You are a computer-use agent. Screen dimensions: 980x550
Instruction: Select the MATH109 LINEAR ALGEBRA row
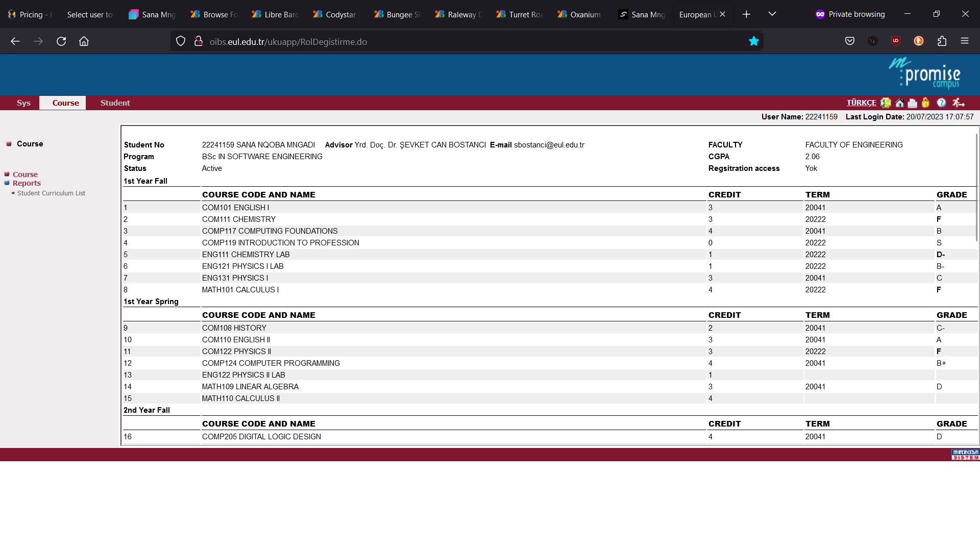[550, 387]
